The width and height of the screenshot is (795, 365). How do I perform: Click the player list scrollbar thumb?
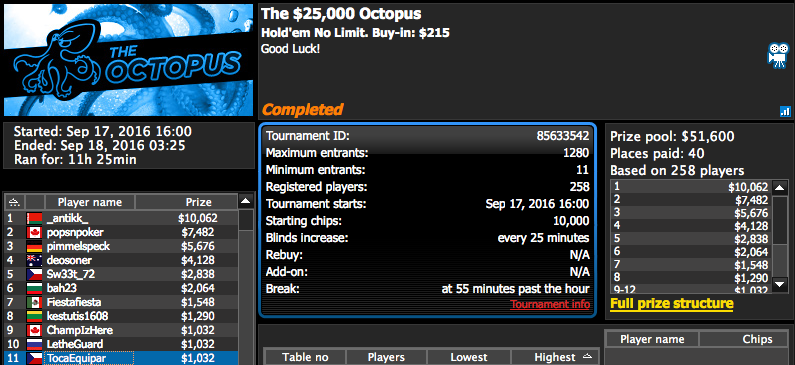point(246,221)
